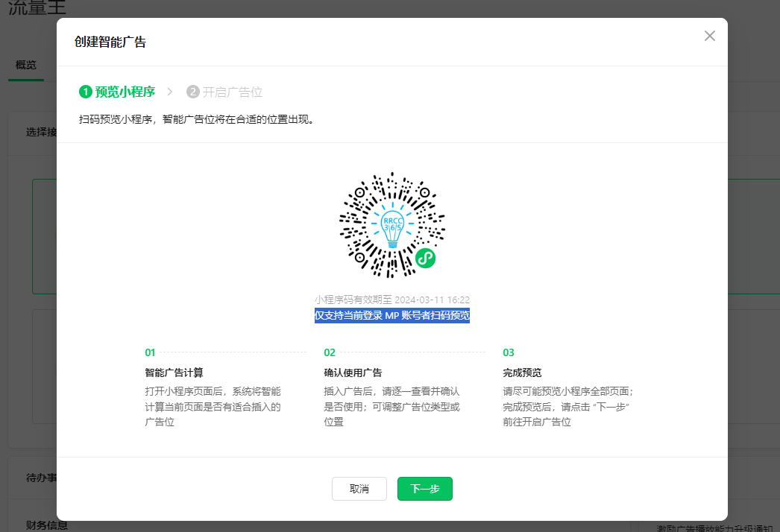Click the 确认使用广告 heading

(353, 373)
